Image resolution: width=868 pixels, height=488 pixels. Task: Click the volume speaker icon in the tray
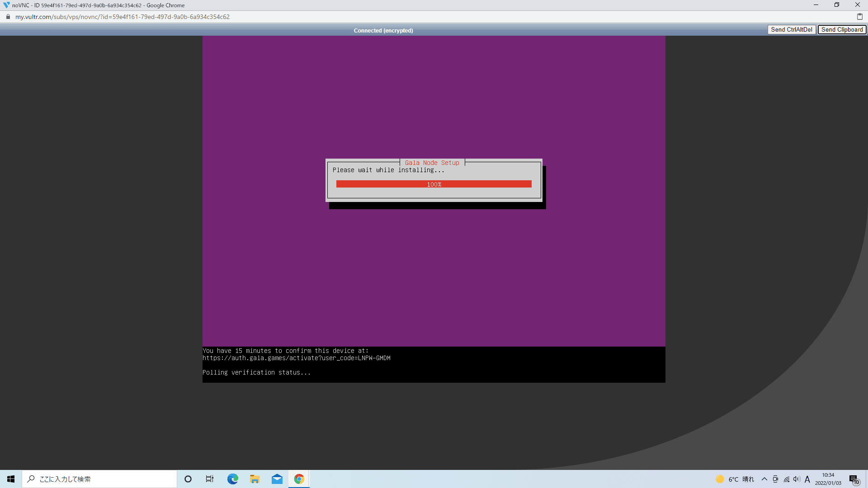pos(797,479)
